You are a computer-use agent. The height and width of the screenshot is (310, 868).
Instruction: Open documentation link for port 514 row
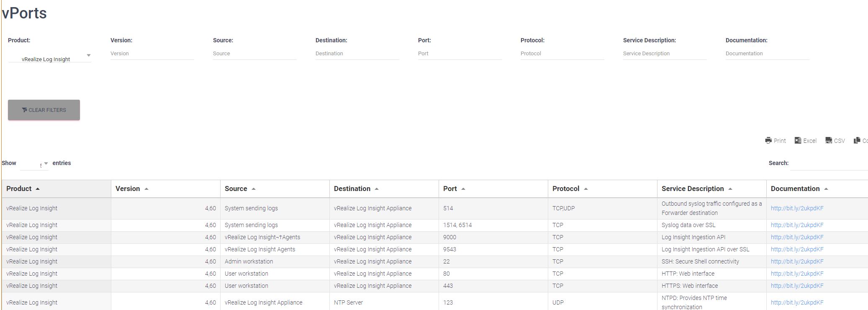click(797, 208)
